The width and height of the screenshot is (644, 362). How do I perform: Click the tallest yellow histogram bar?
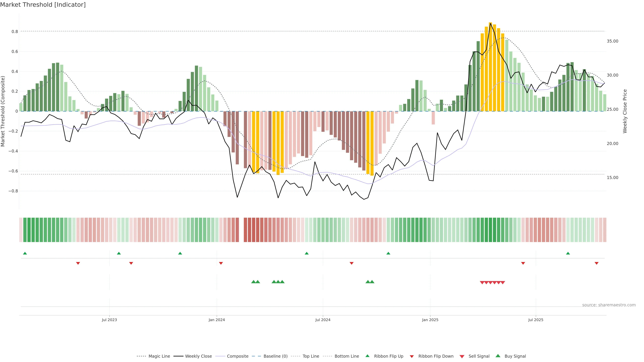(490, 67)
